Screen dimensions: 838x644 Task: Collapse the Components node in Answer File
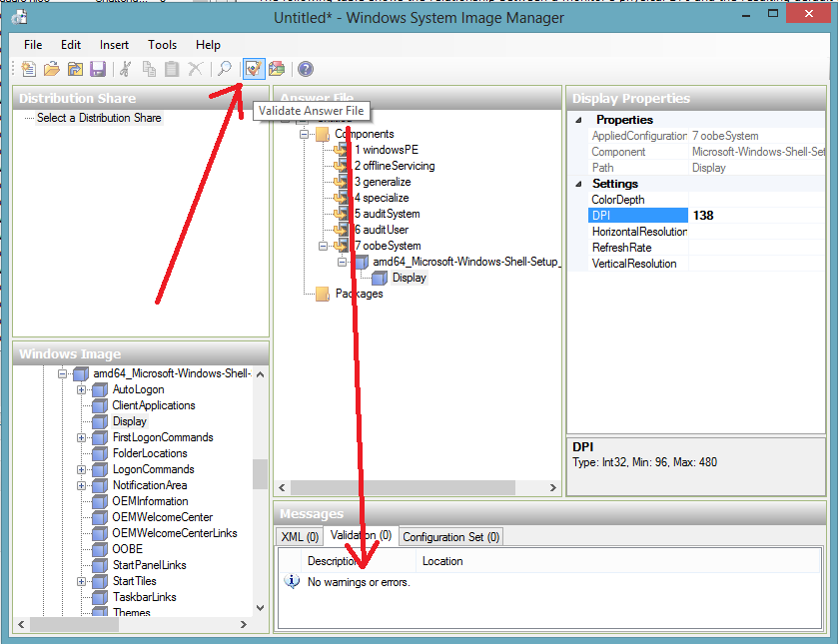pyautogui.click(x=304, y=134)
